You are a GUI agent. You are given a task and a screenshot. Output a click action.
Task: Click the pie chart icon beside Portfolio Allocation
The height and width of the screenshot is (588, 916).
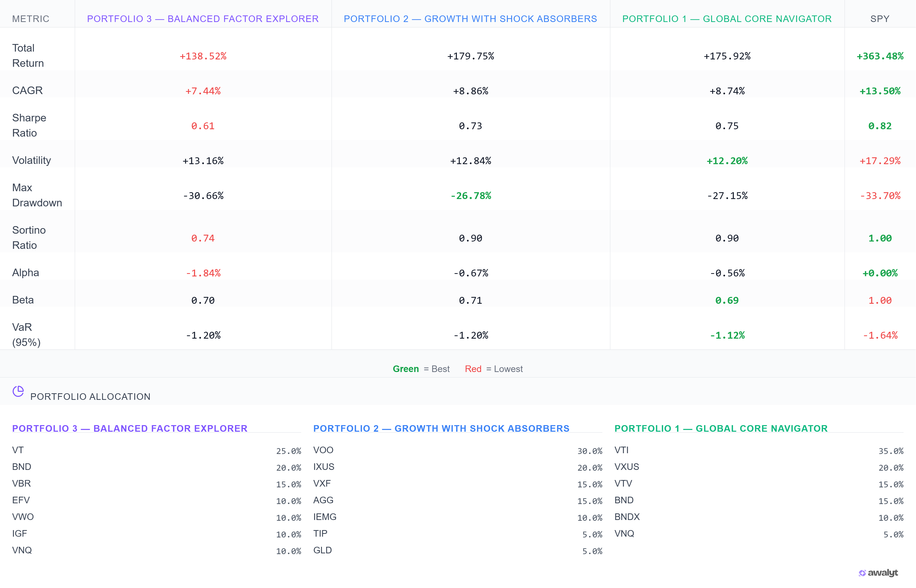click(x=17, y=391)
